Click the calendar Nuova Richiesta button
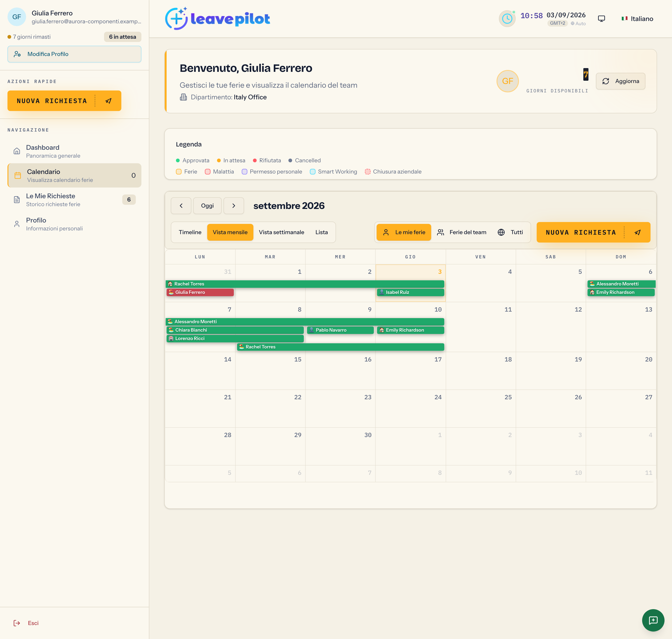This screenshot has width=672, height=639. point(593,232)
